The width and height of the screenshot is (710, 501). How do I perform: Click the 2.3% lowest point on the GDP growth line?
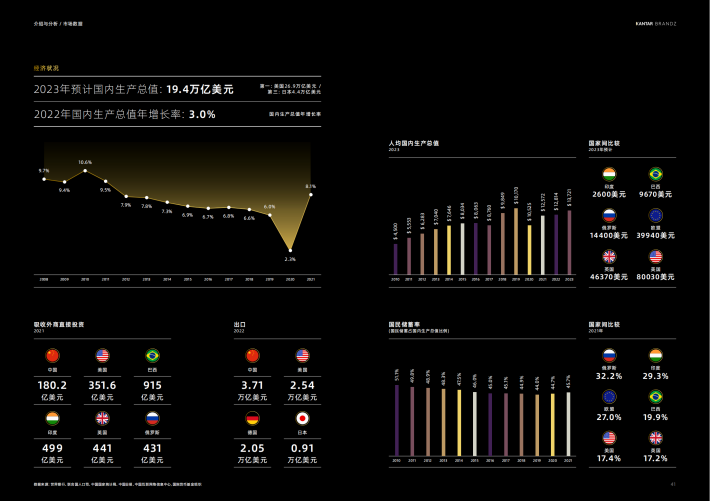[x=290, y=250]
